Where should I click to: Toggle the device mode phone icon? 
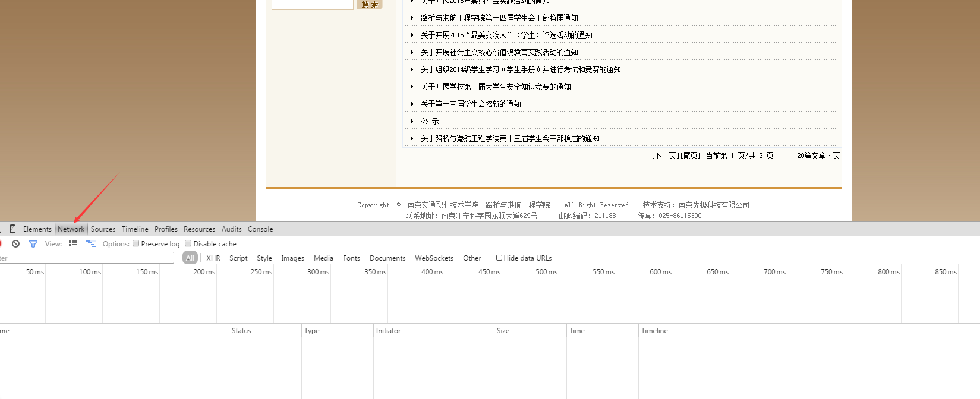(x=12, y=229)
